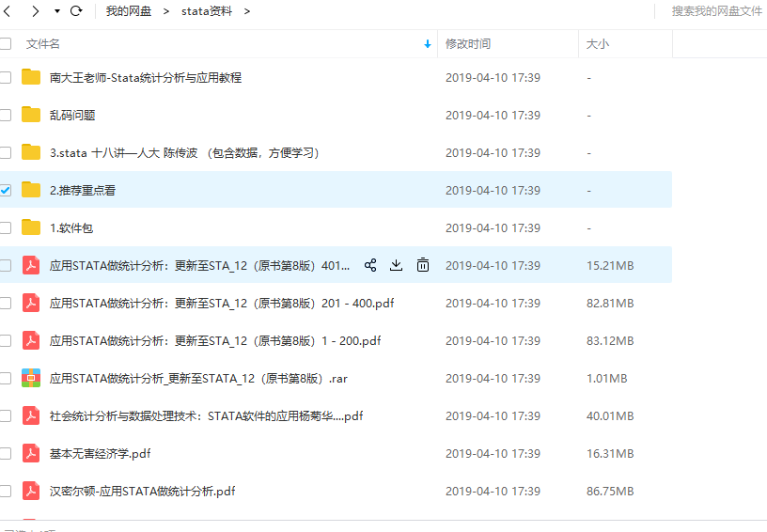This screenshot has width=767, height=532.
Task: Check the box for 汉密尔顿-应用STATA做统计分析.pdf
Action: pyautogui.click(x=6, y=492)
